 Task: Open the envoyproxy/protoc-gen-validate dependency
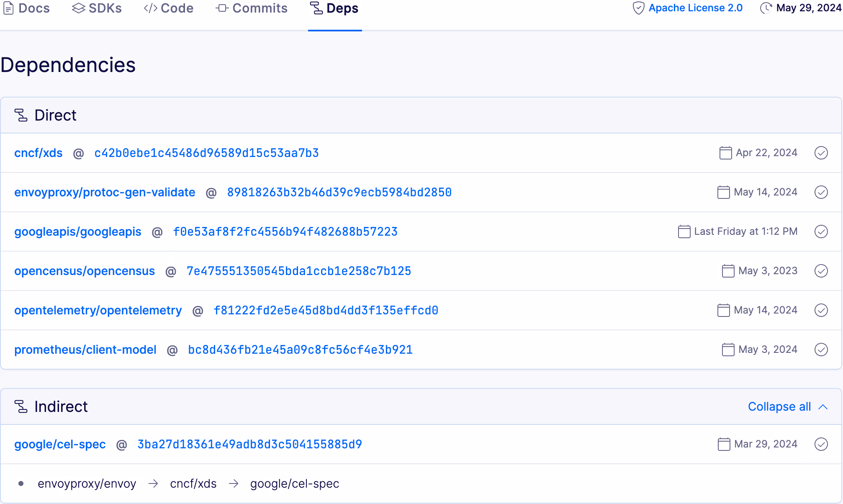point(105,192)
